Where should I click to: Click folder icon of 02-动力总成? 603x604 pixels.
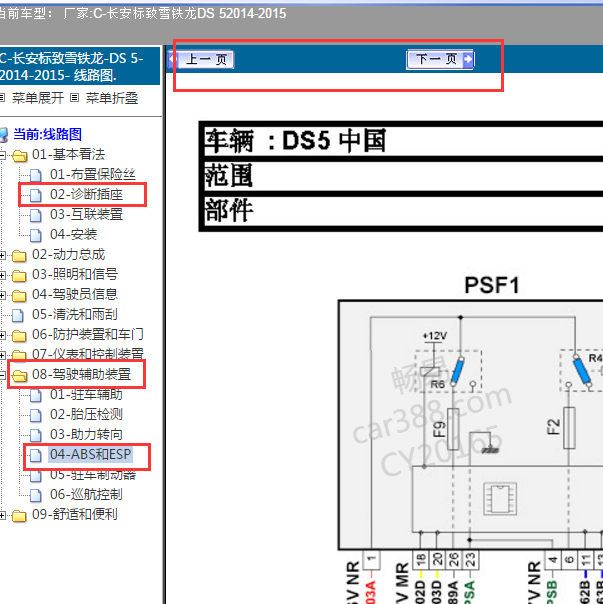click(x=19, y=255)
